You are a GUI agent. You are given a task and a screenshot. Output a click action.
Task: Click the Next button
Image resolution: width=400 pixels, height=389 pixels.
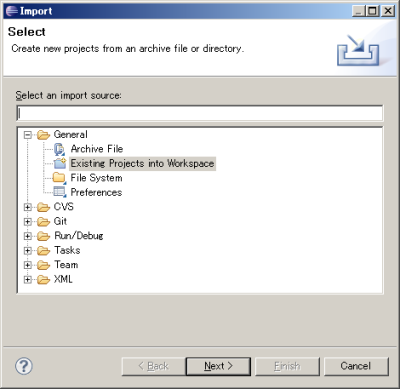(218, 366)
